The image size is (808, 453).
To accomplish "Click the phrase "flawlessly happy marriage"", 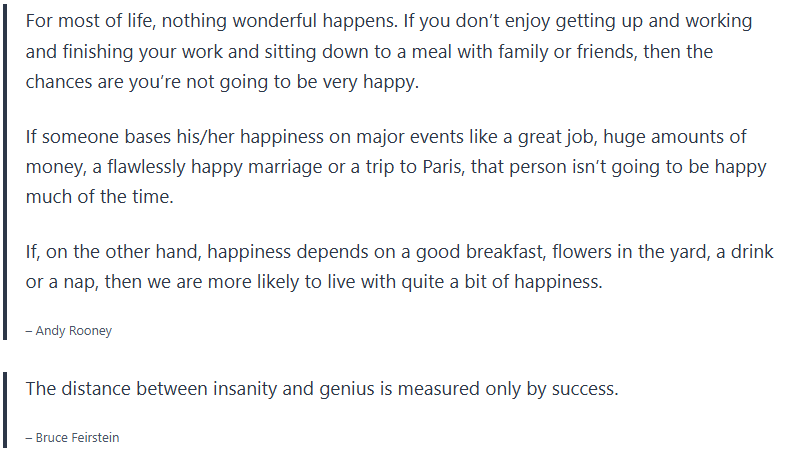I will [x=189, y=167].
